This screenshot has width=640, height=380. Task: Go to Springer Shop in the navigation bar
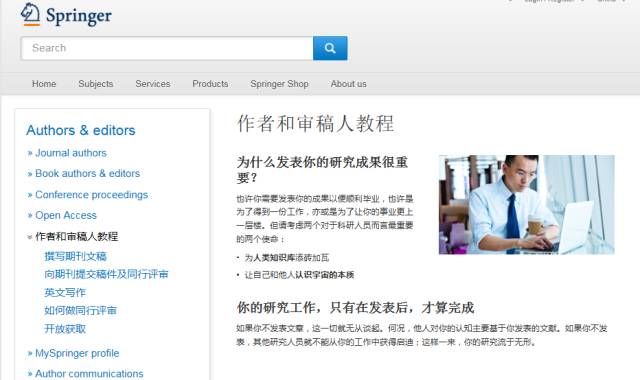click(x=279, y=84)
